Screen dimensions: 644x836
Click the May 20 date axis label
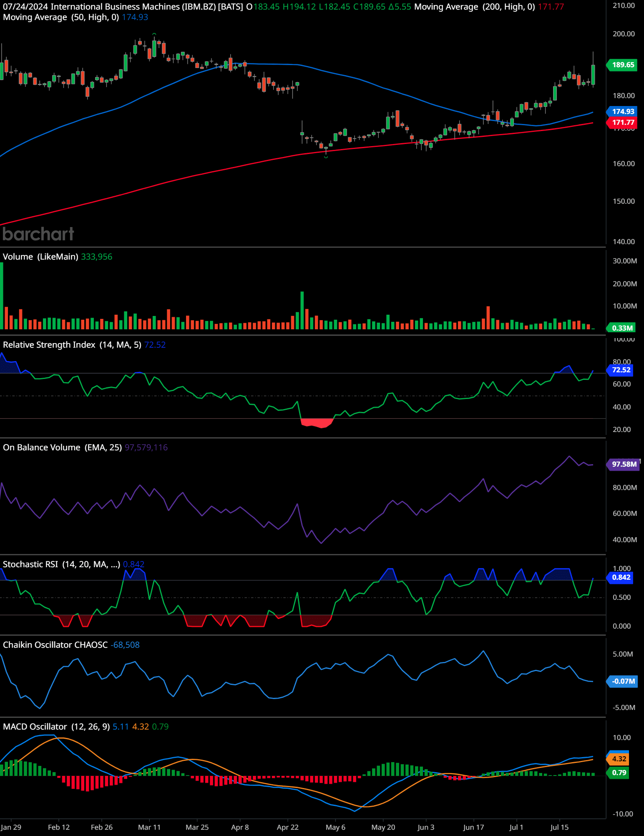coord(383,827)
